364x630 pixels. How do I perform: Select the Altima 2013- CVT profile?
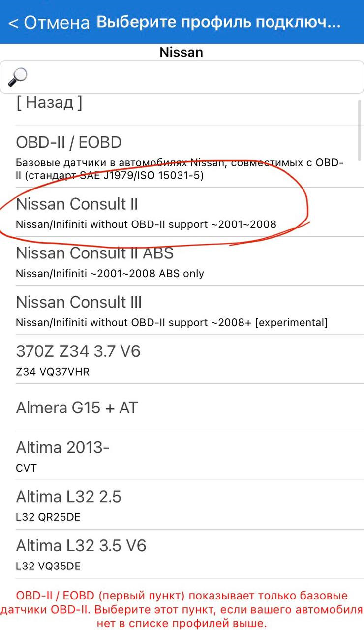tap(182, 456)
